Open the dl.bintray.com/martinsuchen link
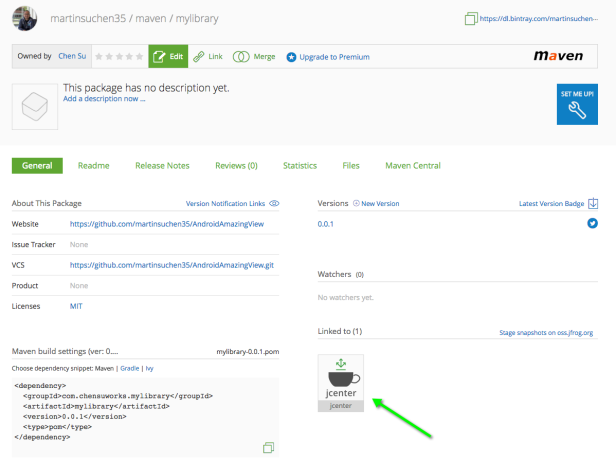This screenshot has width=616, height=464. pyautogui.click(x=539, y=18)
